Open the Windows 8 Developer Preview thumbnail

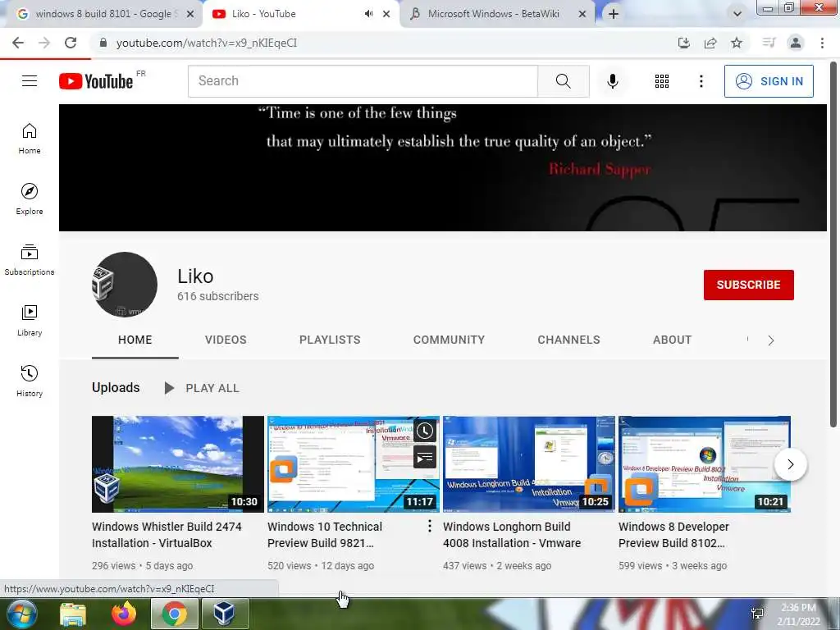(705, 464)
